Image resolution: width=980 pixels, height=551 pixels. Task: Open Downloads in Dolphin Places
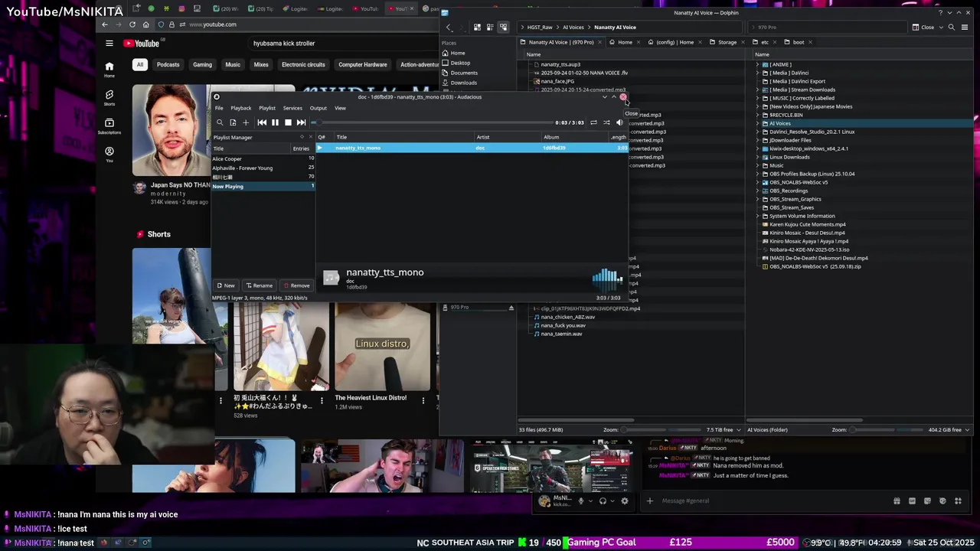[x=464, y=83]
